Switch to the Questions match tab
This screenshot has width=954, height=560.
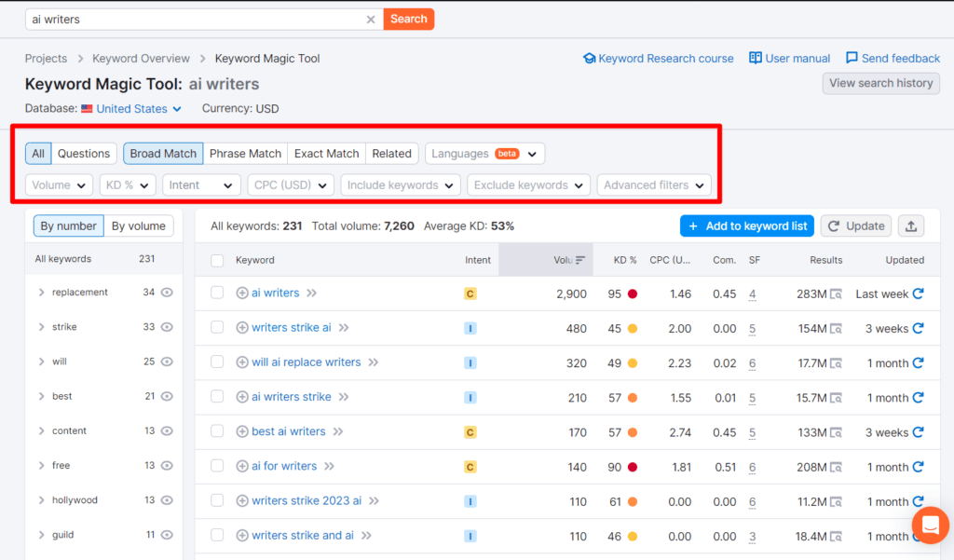pyautogui.click(x=84, y=153)
